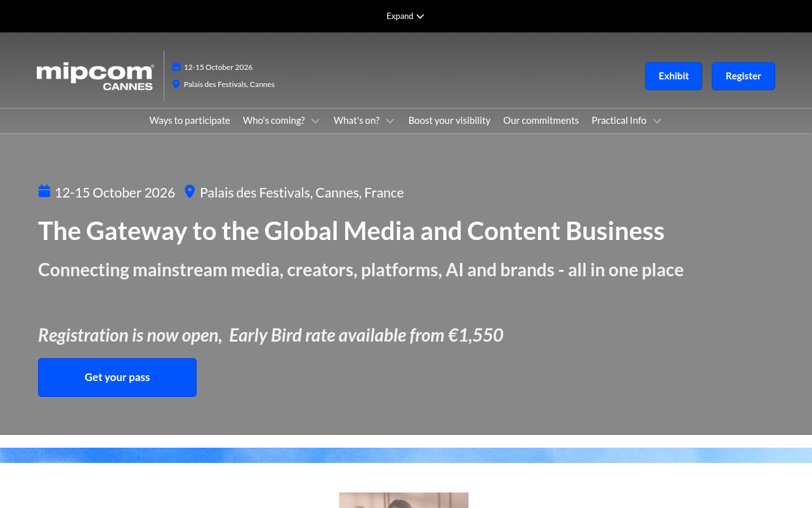Select What's on? menu item
The image size is (812, 508).
pyautogui.click(x=357, y=121)
